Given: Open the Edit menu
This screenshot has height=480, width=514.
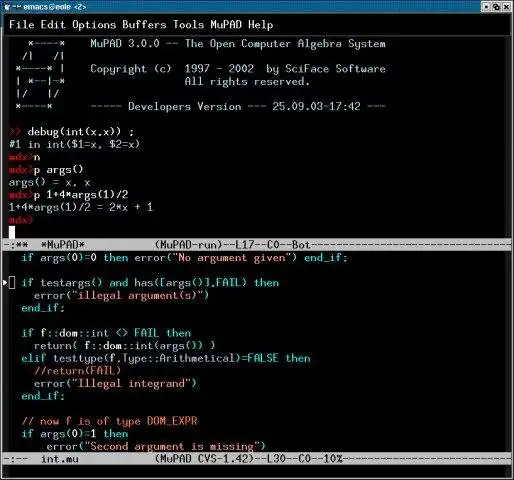Looking at the screenshot, I should point(53,25).
